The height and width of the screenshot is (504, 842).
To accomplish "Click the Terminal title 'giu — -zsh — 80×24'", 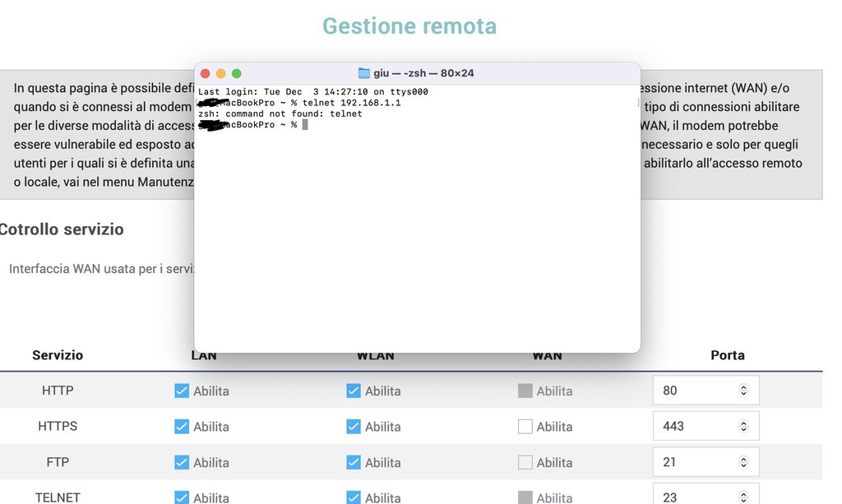I will pyautogui.click(x=423, y=73).
